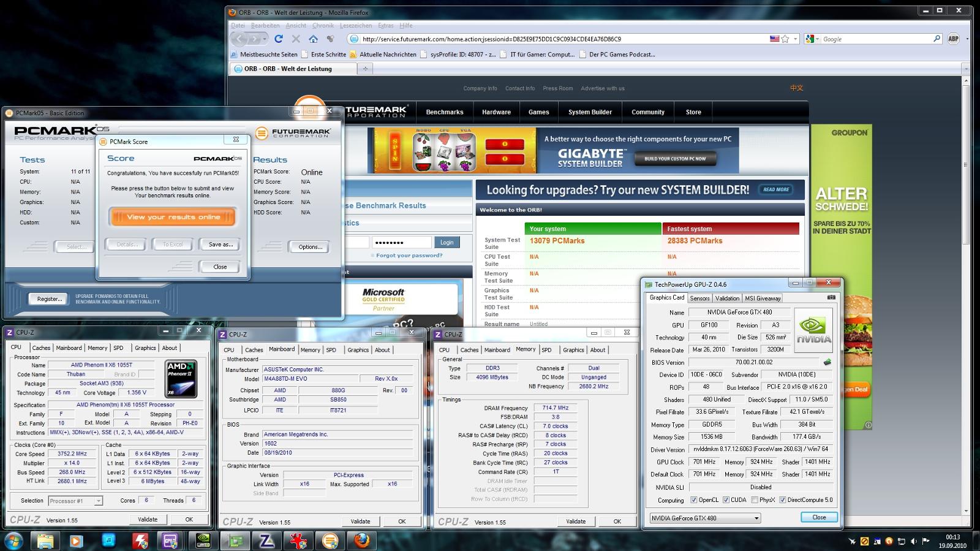Open Windows Media Player taskbar icon
Screen dimensions: 980x551
click(76, 541)
